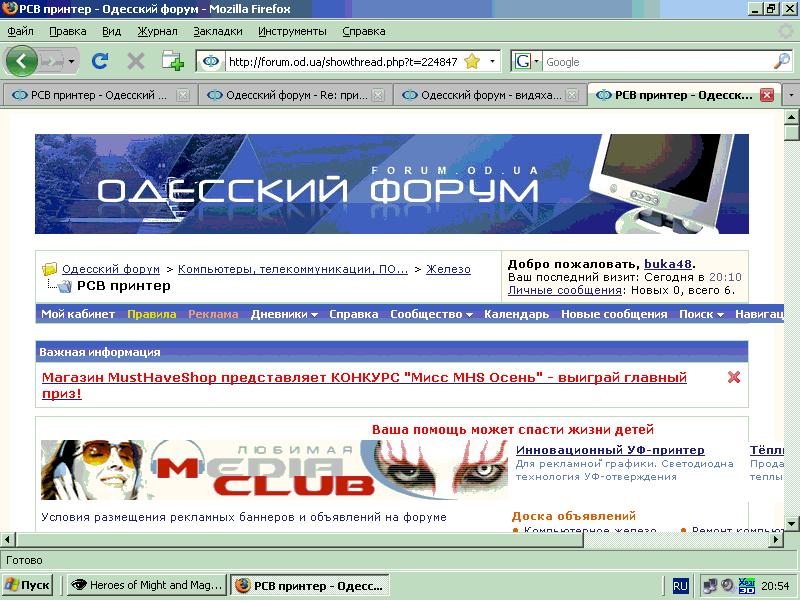Viewport: 800px width, 600px height.
Task: Close the active РСВ принтер tab
Action: [x=767, y=95]
